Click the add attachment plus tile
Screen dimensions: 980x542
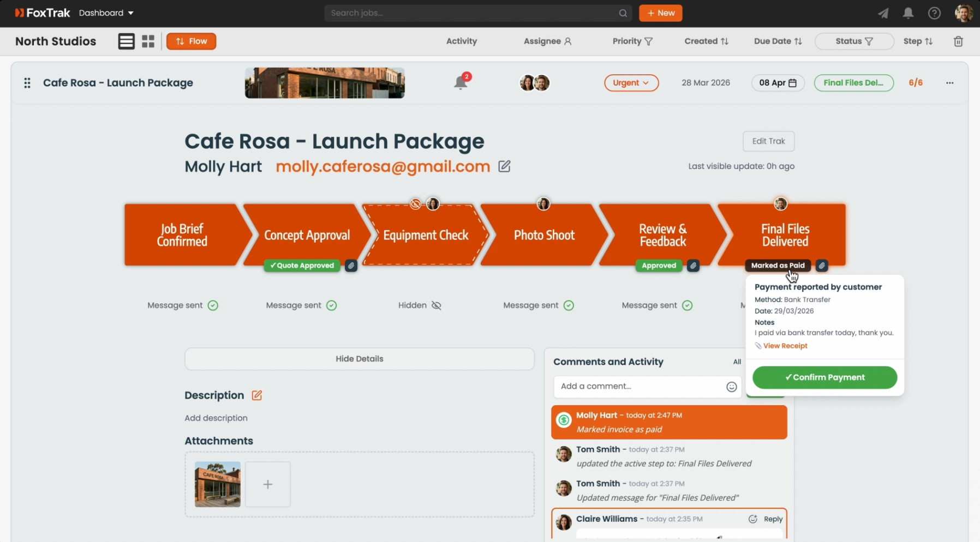pyautogui.click(x=268, y=484)
